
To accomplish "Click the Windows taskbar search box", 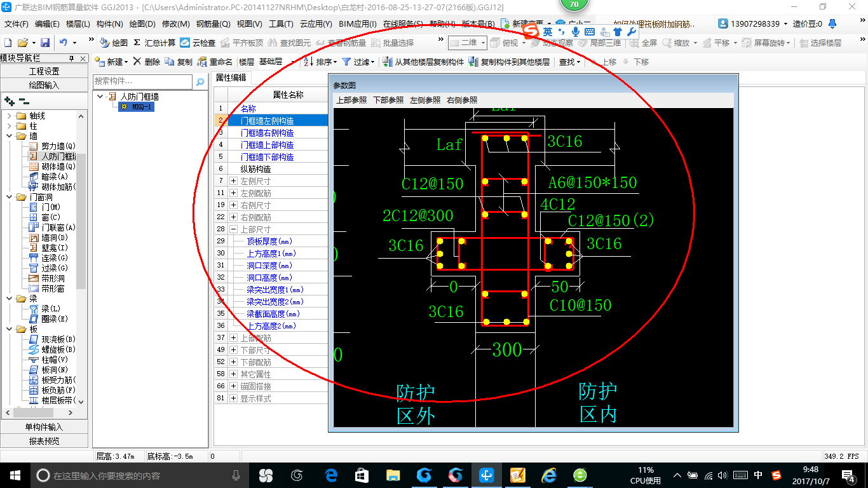I will [x=139, y=475].
